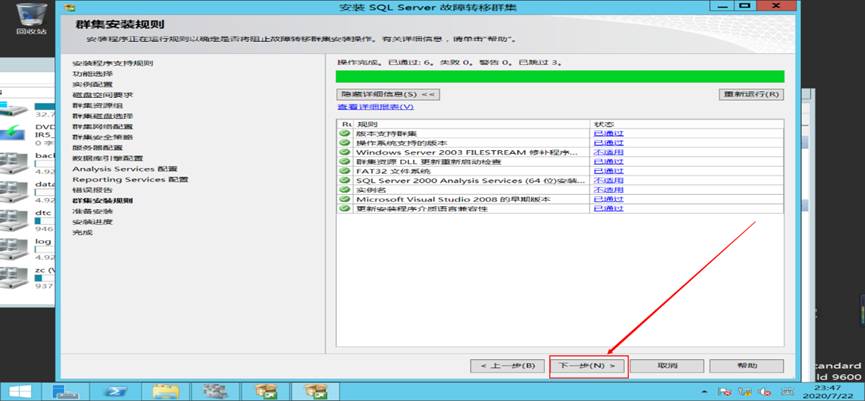Viewport: 865px width, 401px height.
Task: Click the speaker volume icon in the tray
Action: [x=765, y=392]
